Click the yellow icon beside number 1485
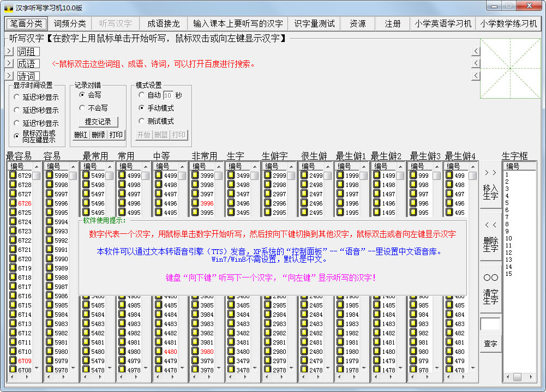546x392 pixels. [377, 305]
